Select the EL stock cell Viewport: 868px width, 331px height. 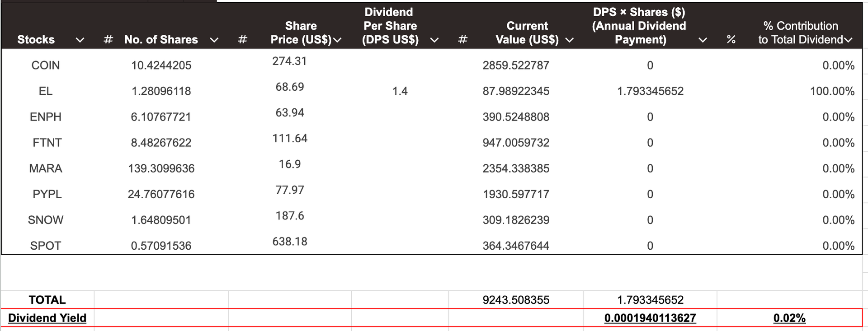pyautogui.click(x=46, y=91)
